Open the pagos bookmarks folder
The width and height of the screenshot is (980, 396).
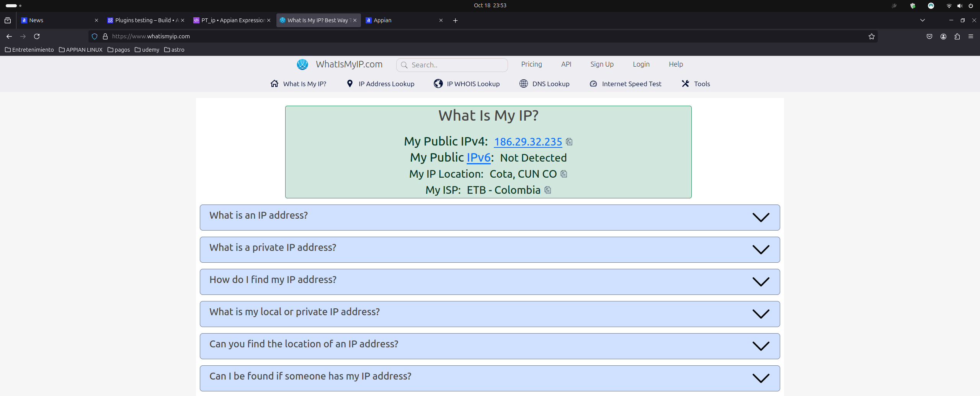(119, 50)
